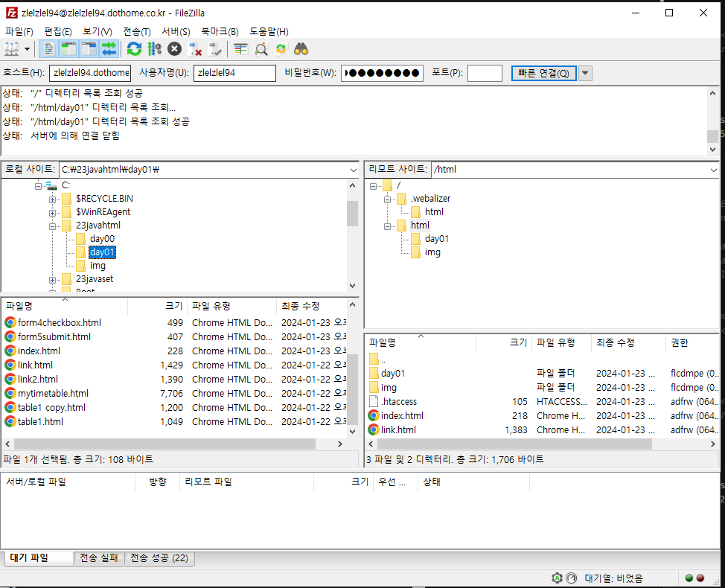Cancel the current operation icon
This screenshot has width=725, height=588.
pyautogui.click(x=174, y=49)
